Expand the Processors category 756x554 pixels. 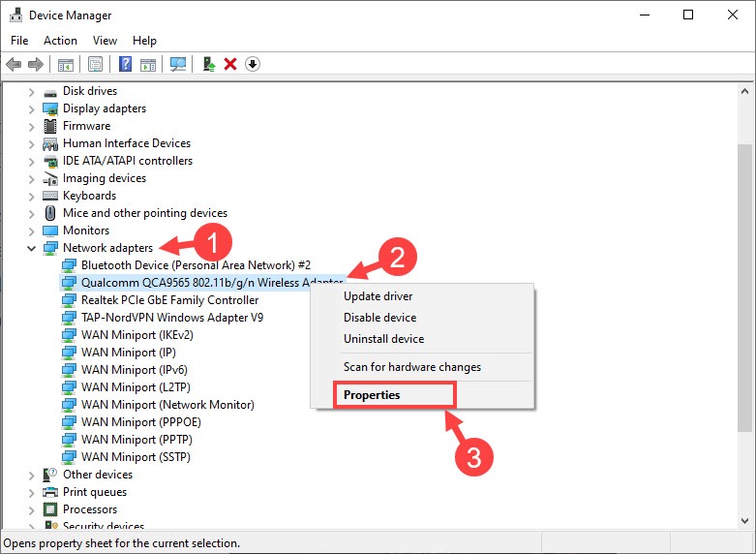[31, 509]
